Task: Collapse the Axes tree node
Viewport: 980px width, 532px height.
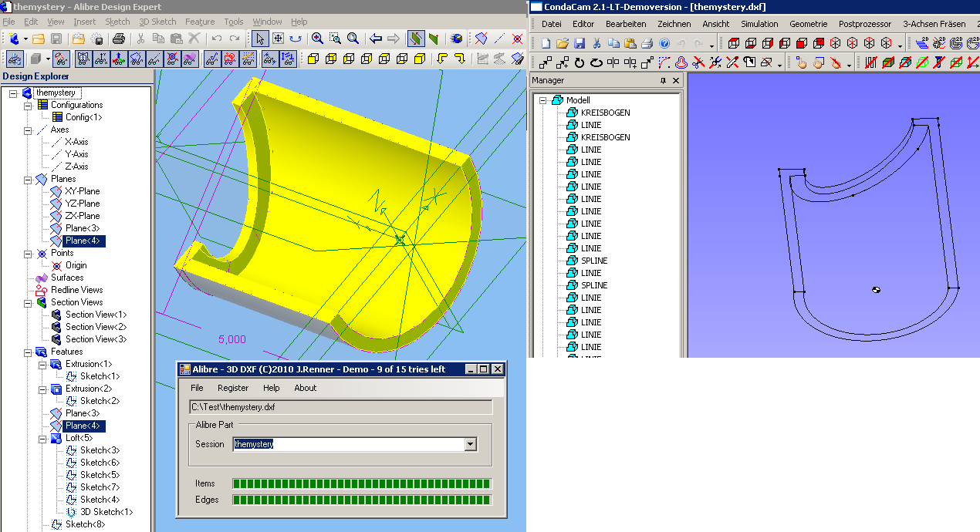Action: [x=28, y=130]
